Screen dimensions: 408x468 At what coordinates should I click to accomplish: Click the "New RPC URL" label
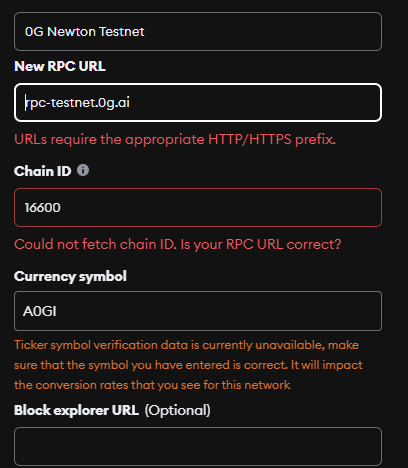click(60, 66)
